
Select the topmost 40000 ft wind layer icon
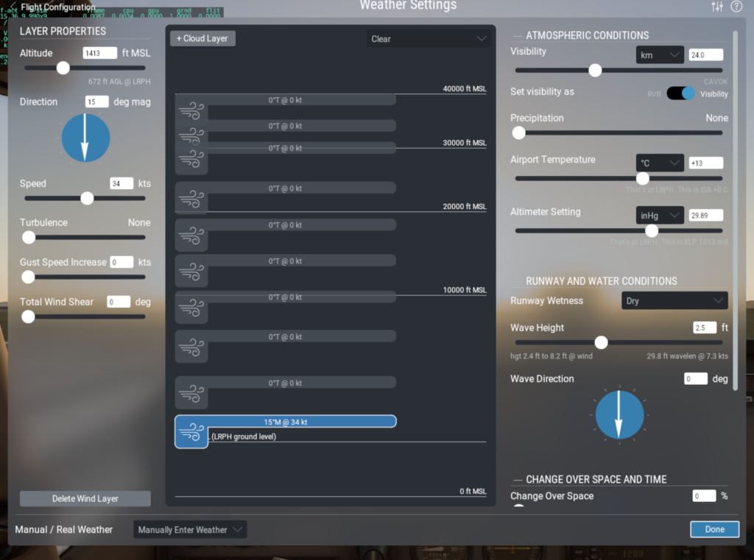coord(191,112)
